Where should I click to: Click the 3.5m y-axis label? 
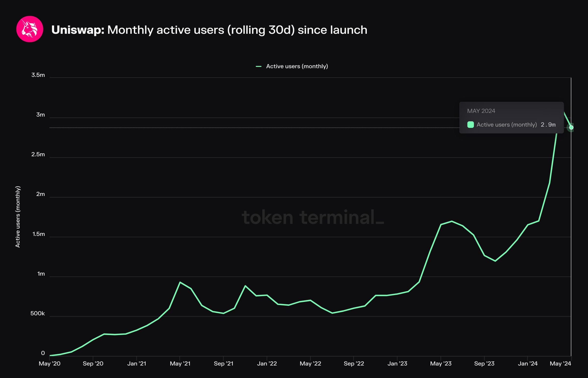coord(38,75)
